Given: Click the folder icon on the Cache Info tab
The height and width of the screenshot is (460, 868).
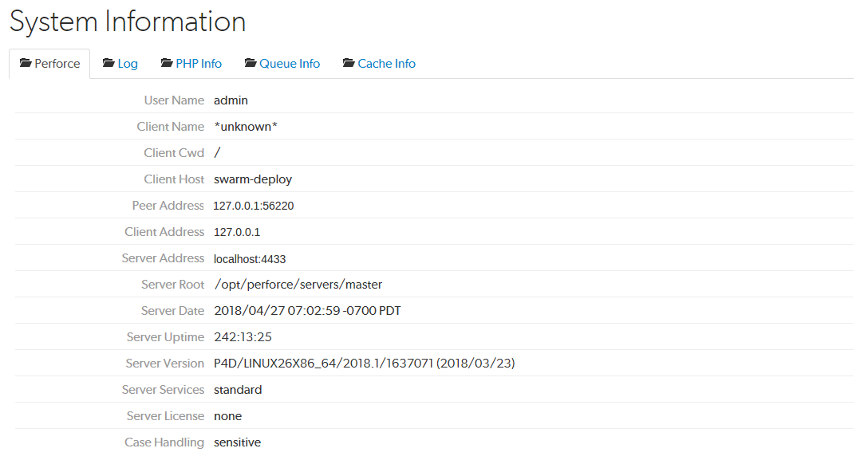Looking at the screenshot, I should coord(347,63).
